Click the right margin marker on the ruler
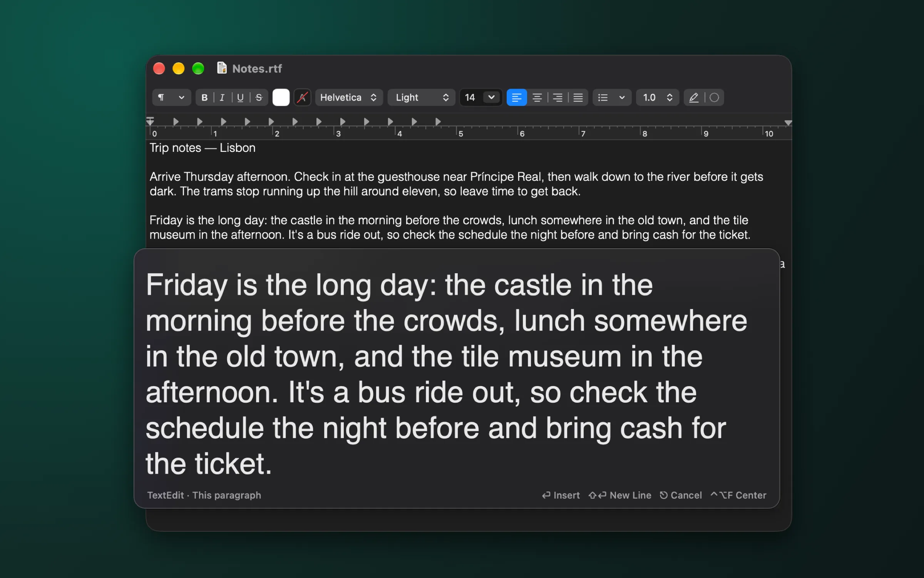This screenshot has height=578, width=924. click(x=788, y=123)
